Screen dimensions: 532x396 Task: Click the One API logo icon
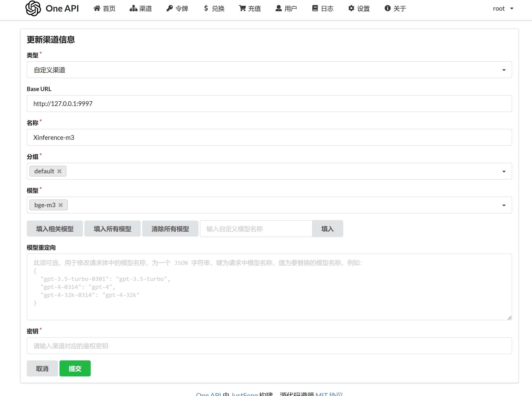click(33, 8)
